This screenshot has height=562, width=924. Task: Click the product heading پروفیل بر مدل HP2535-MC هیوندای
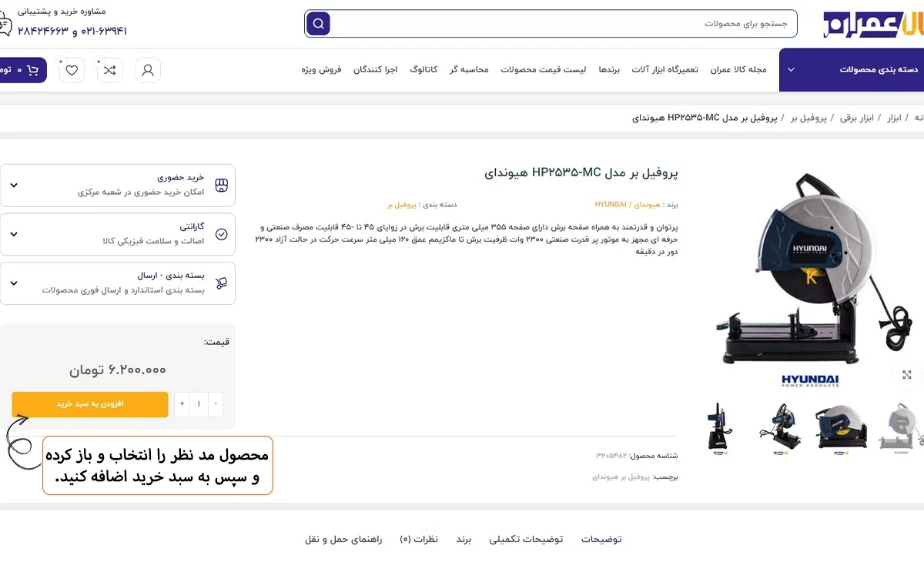click(581, 172)
